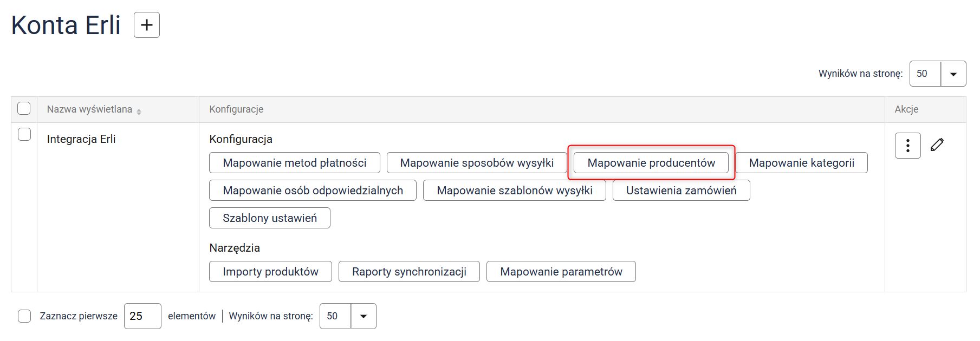This screenshot has height=341, width=980.
Task: Open the three-dot actions menu for Integracja Erli
Action: point(907,146)
